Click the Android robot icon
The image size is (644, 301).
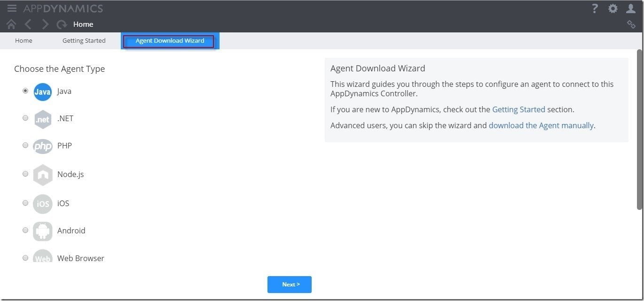pyautogui.click(x=43, y=231)
